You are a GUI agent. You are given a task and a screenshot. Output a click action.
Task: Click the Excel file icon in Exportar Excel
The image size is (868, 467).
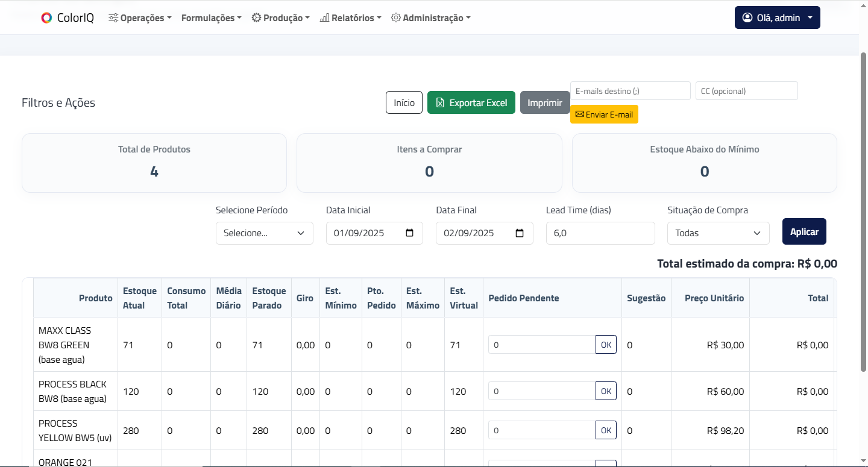tap(440, 103)
